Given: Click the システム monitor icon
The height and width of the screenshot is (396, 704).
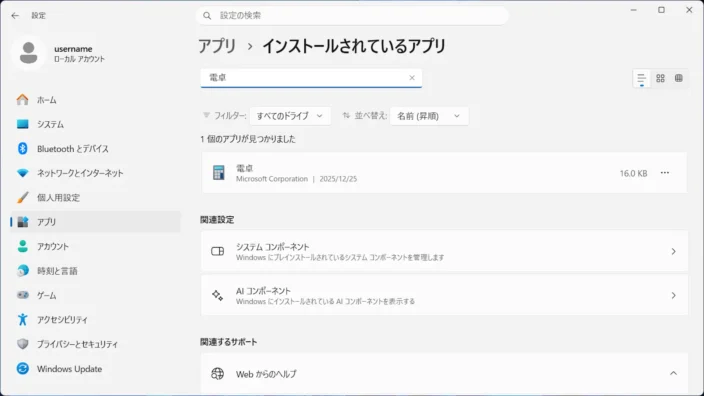Looking at the screenshot, I should (x=22, y=124).
